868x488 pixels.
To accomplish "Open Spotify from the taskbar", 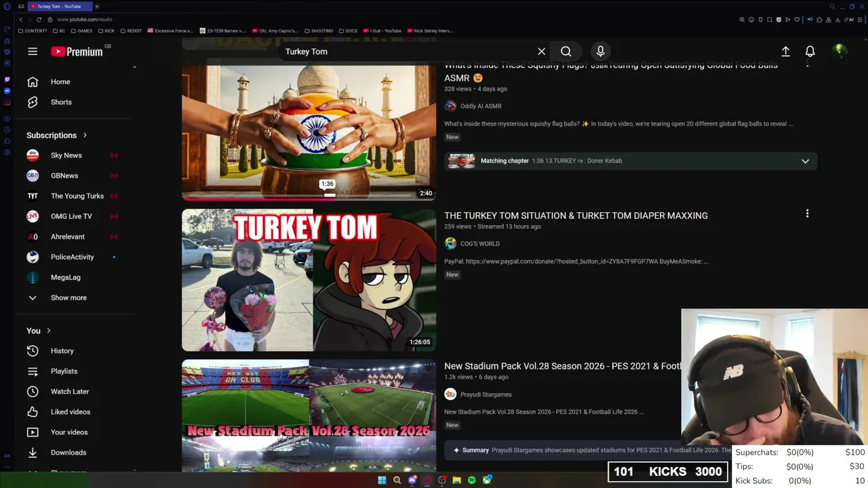I will 471,480.
